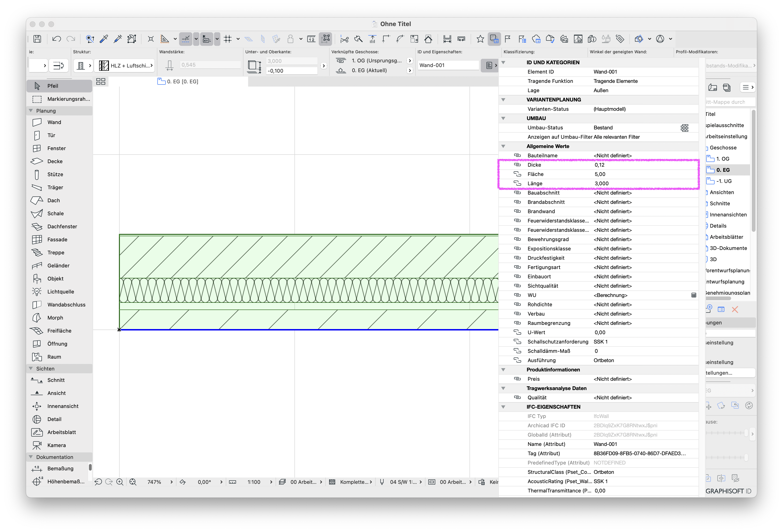Click the WU Berechnung calculator icon
Image resolution: width=783 pixels, height=532 pixels.
click(694, 295)
